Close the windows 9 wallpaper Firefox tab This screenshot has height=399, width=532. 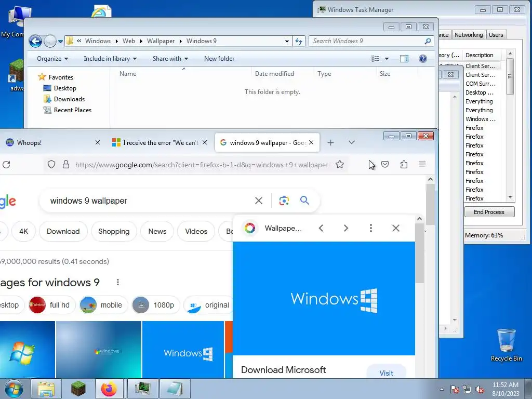point(311,142)
